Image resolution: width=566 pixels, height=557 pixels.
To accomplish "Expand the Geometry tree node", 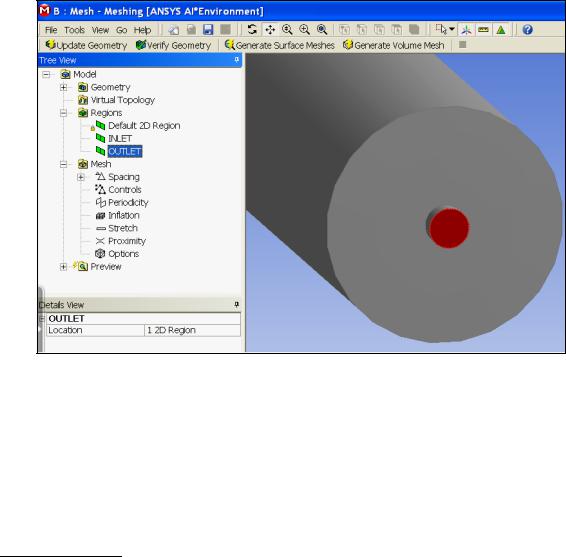I will tap(64, 87).
